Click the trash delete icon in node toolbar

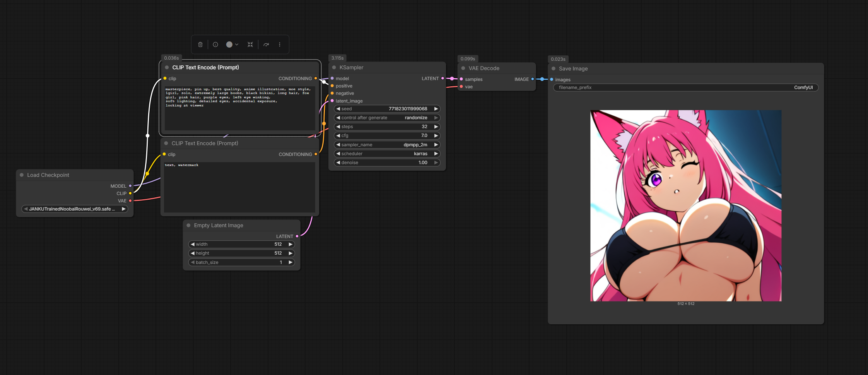coord(200,45)
